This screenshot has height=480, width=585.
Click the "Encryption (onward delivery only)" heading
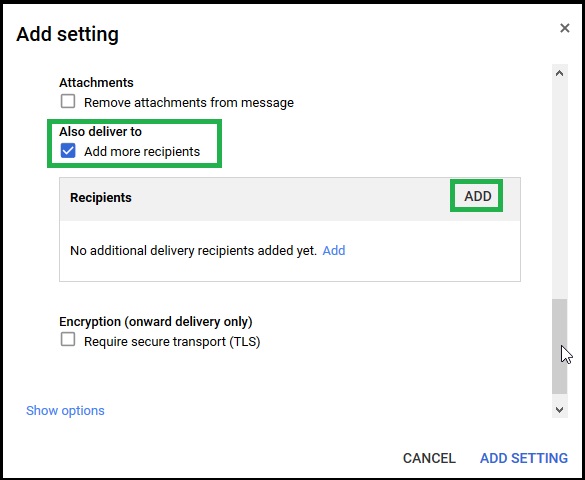pyautogui.click(x=156, y=321)
